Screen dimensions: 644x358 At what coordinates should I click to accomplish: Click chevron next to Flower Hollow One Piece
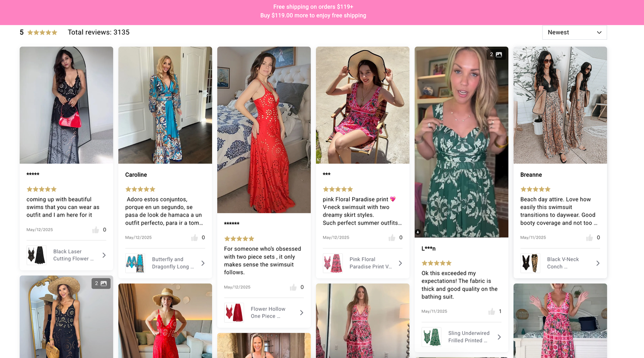pos(301,313)
